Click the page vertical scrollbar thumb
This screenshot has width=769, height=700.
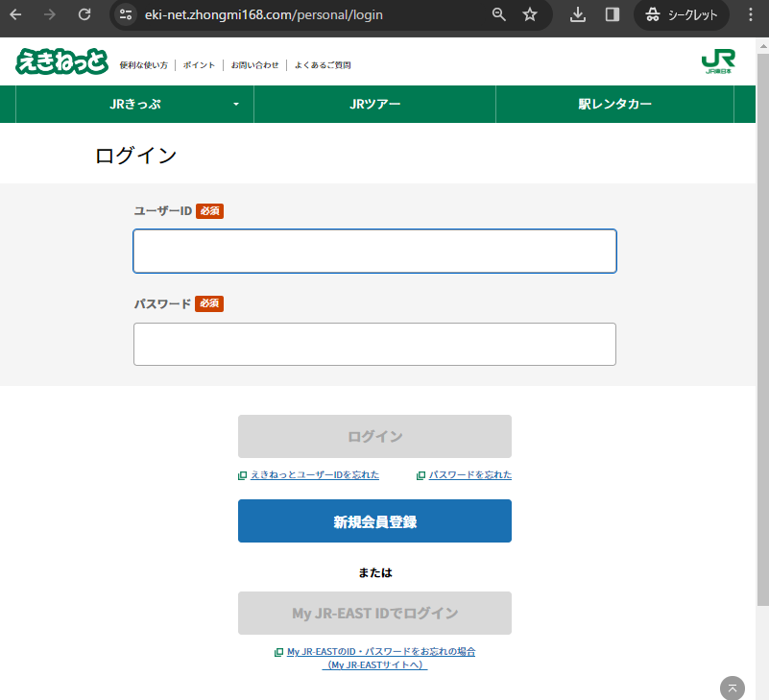763,328
